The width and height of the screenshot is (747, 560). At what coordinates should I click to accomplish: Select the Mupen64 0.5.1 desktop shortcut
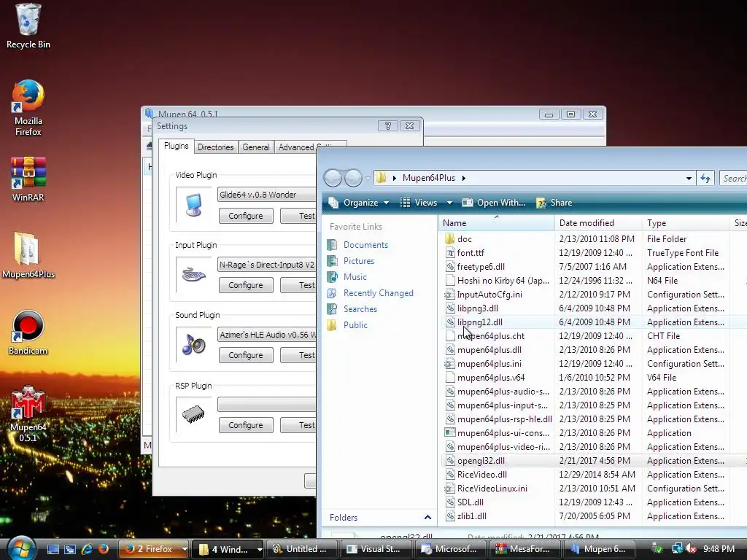(28, 414)
